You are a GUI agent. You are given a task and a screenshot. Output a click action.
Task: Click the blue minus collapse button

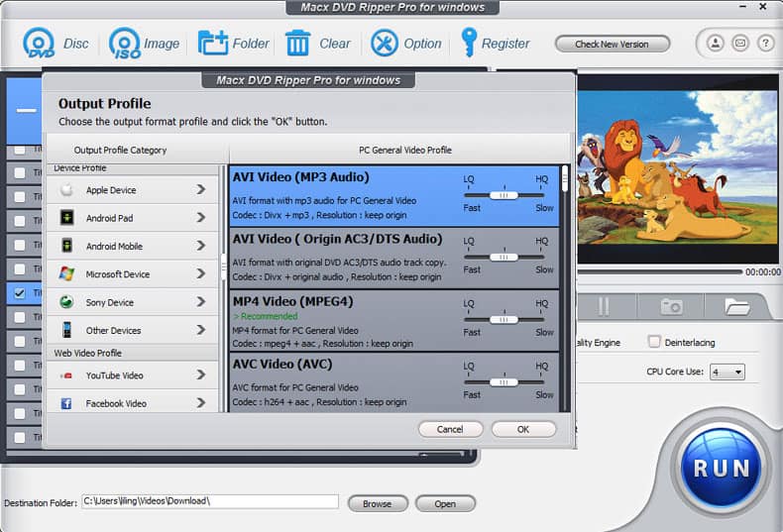coord(26,111)
